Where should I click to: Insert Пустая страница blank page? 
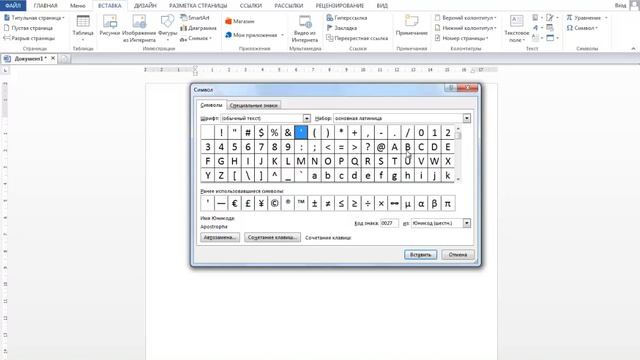click(28, 28)
